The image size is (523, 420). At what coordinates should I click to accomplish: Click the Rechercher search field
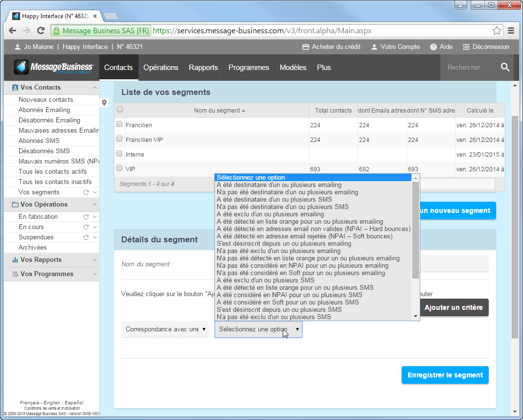[467, 68]
